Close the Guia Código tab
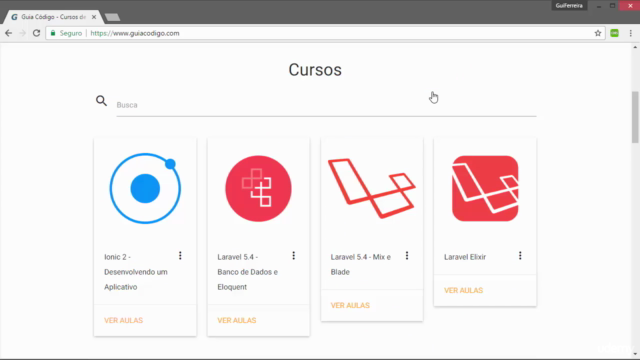640x360 pixels. [94, 17]
